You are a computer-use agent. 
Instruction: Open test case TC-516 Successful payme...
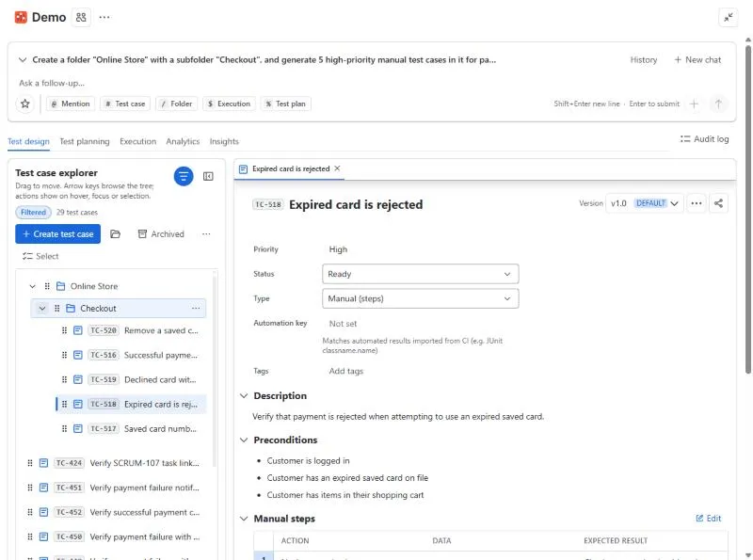tap(130, 355)
